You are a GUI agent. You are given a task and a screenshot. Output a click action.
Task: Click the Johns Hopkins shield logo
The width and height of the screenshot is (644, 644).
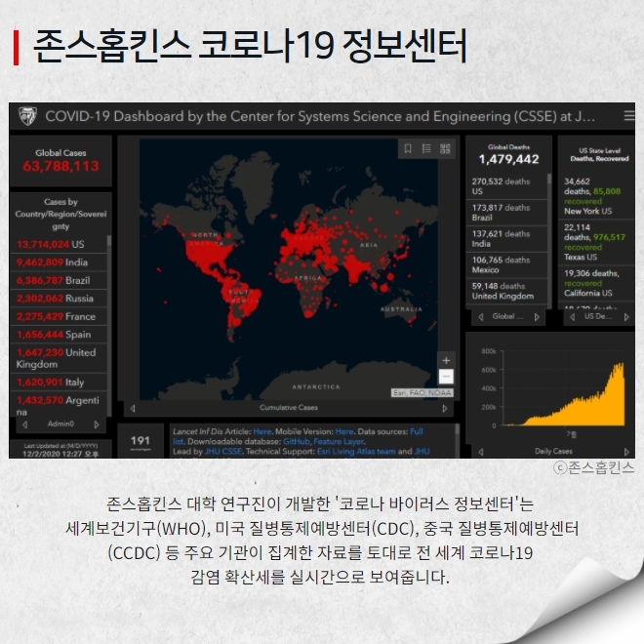click(x=28, y=116)
